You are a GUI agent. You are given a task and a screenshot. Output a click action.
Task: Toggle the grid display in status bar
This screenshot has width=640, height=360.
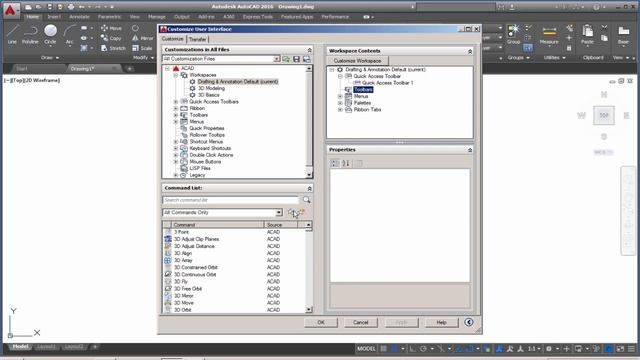pyautogui.click(x=383, y=349)
